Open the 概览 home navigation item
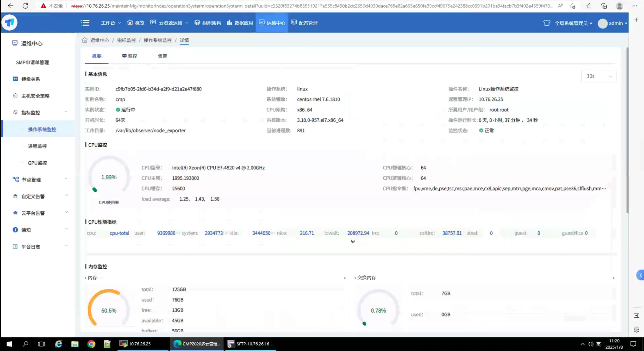 (x=136, y=23)
